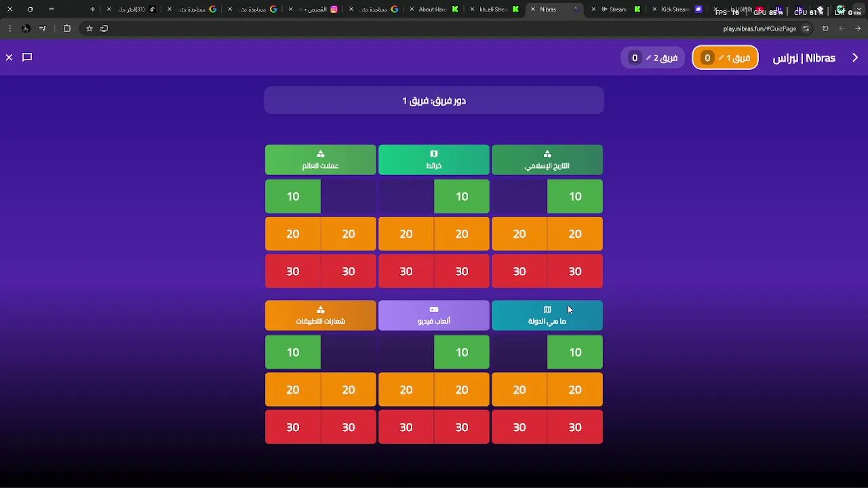868x488 pixels.
Task: Open the comment bubble icon beside the X
Action: (x=27, y=58)
